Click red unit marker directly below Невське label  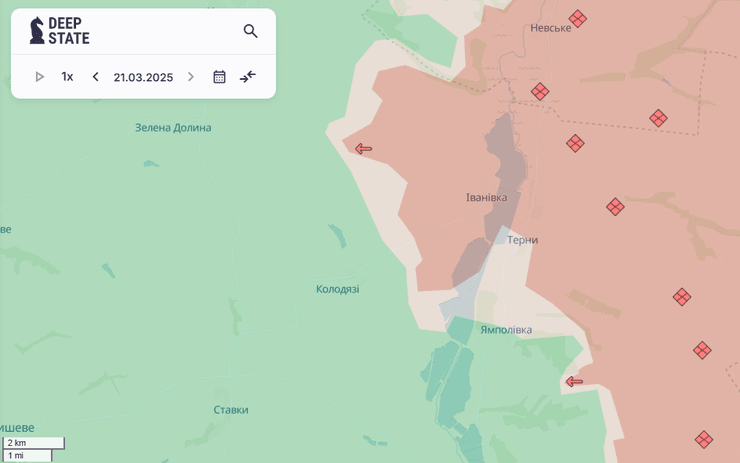coord(540,92)
